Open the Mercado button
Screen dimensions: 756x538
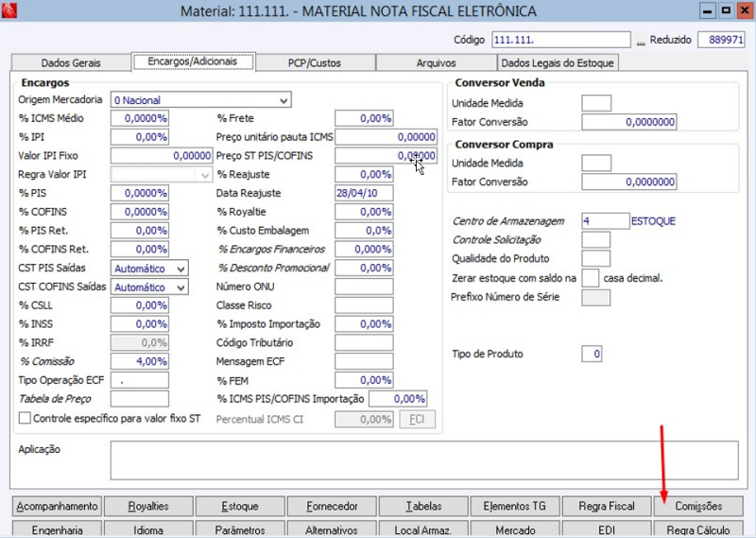(x=515, y=529)
